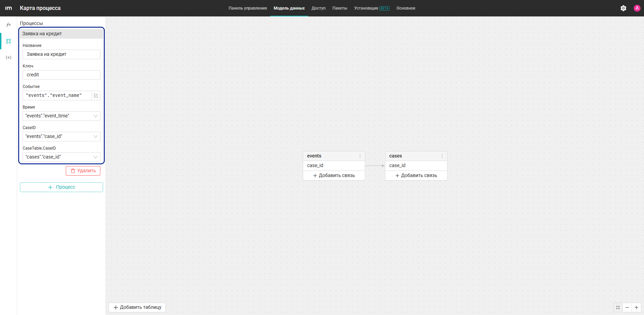This screenshot has width=644, height=315.
Task: Focus the Ключ input field
Action: [61, 75]
